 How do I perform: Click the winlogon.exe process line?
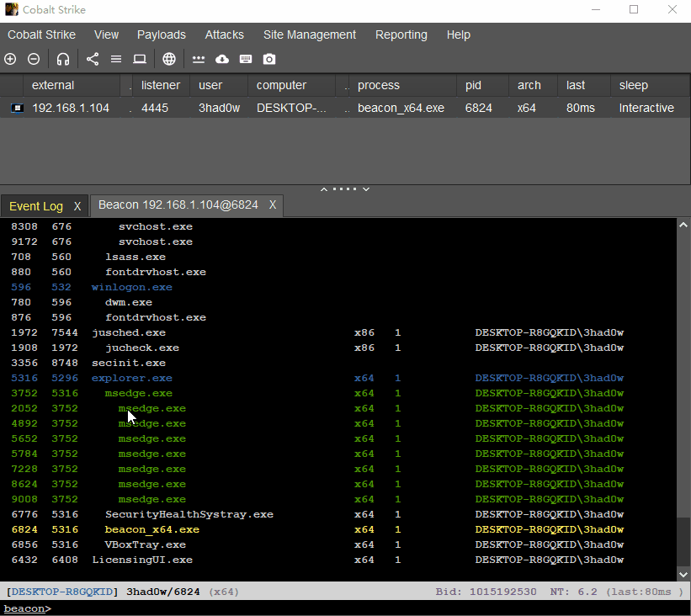click(132, 287)
